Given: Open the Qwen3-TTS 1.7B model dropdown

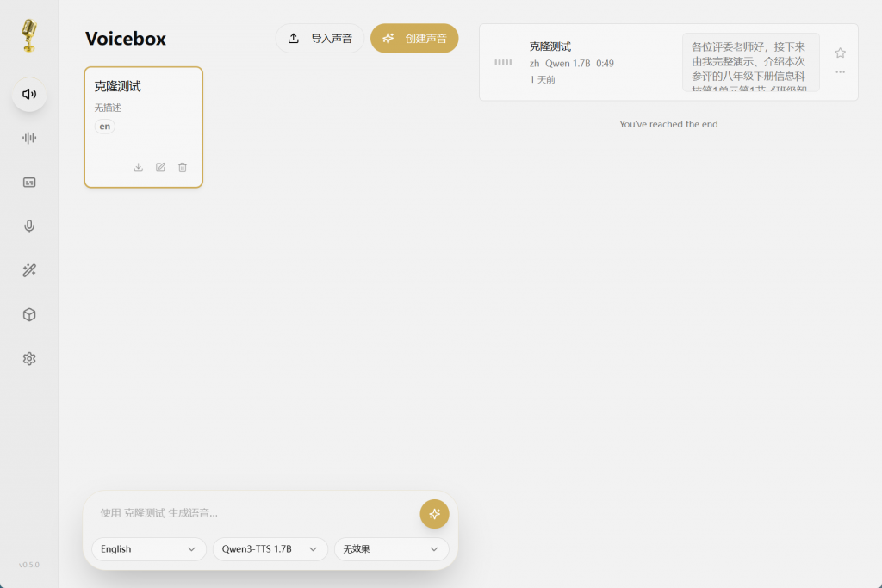Looking at the screenshot, I should click(270, 549).
